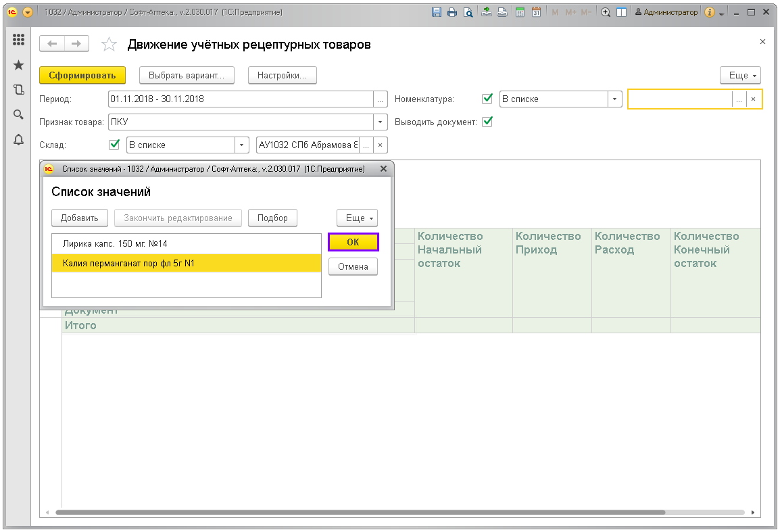Select the Лирика капс. 150 мг list row
Screen dimensions: 782x532
[186, 244]
